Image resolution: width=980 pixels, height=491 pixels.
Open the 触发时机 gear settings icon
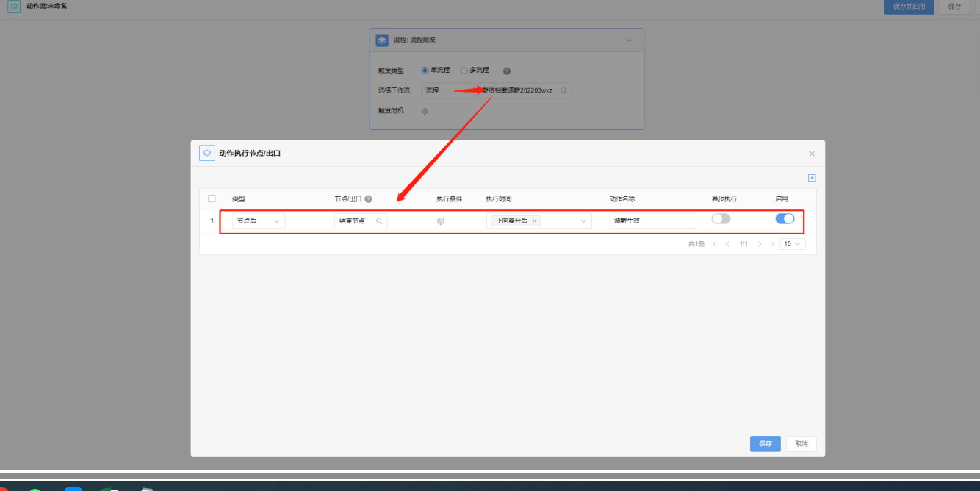tap(425, 111)
